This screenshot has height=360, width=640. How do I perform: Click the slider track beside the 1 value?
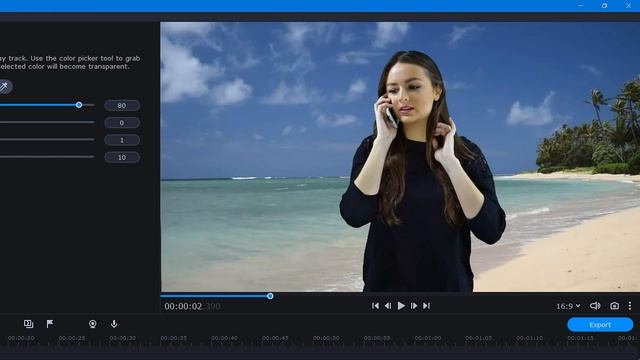pos(47,140)
